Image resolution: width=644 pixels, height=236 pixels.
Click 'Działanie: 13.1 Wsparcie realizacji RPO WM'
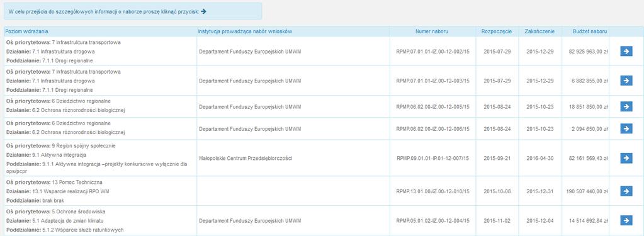click(x=57, y=191)
